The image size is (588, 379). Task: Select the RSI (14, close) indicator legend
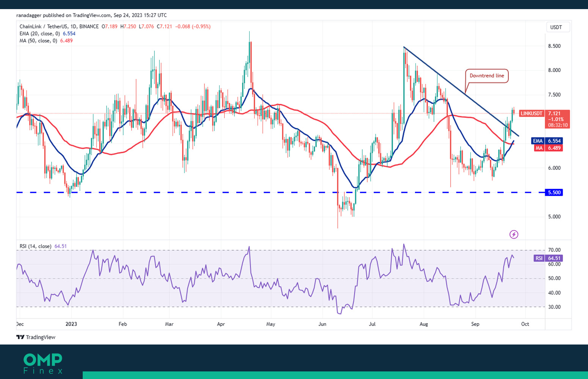pyautogui.click(x=43, y=246)
